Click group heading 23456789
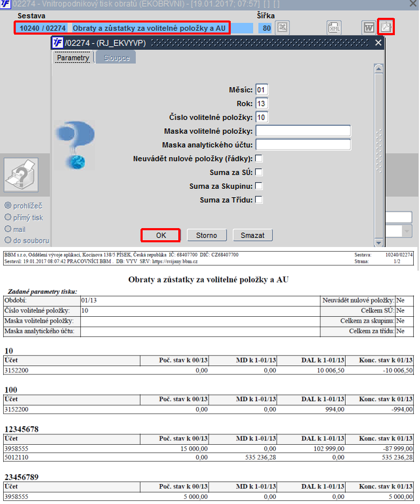 pos(21,477)
